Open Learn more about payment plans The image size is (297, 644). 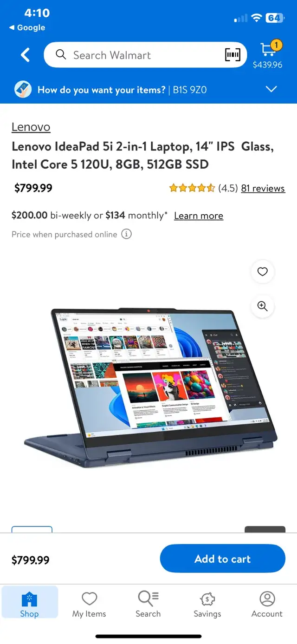click(x=199, y=216)
